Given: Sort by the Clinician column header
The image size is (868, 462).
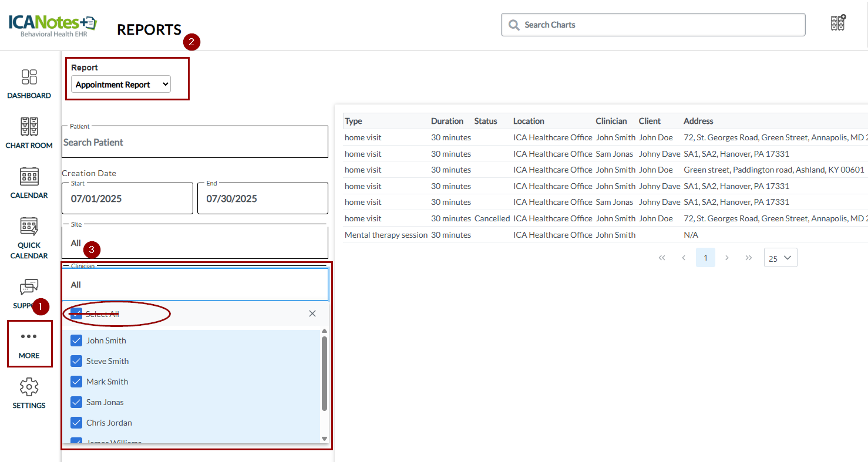Looking at the screenshot, I should click(x=611, y=121).
